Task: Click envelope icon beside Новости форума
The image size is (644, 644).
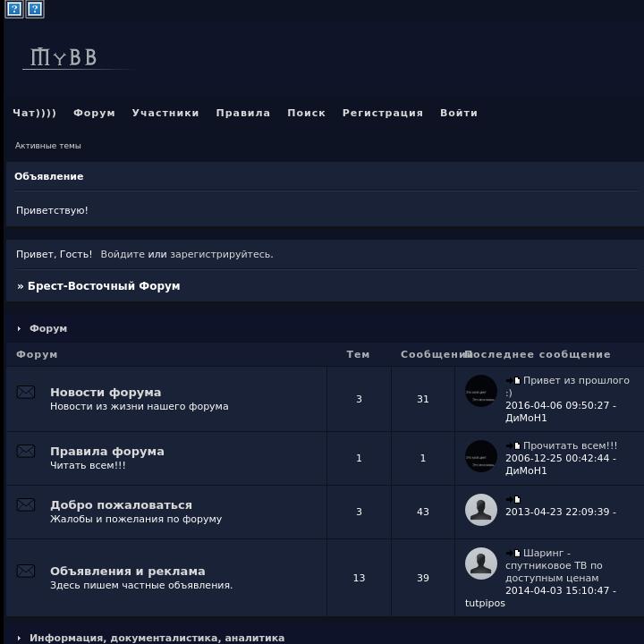Action: pyautogui.click(x=25, y=393)
